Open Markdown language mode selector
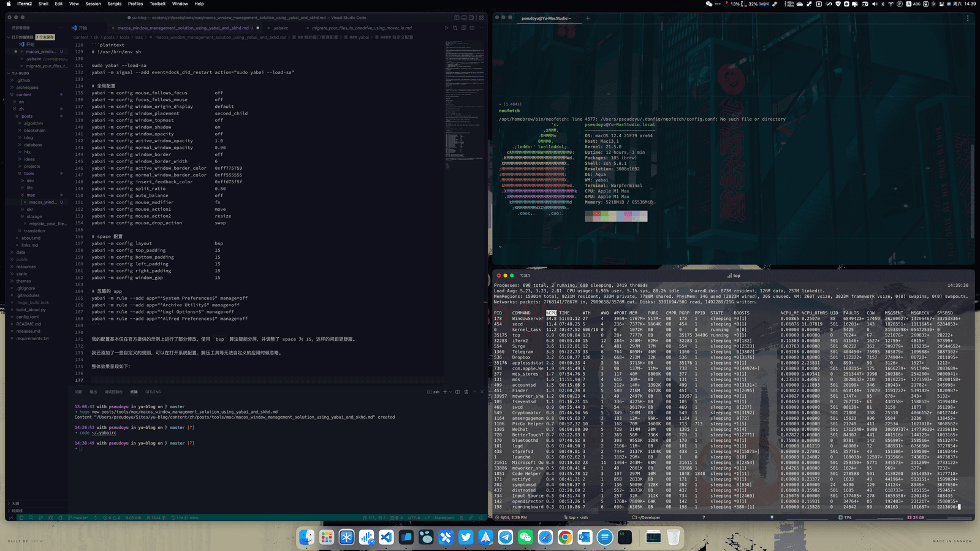 (x=444, y=518)
